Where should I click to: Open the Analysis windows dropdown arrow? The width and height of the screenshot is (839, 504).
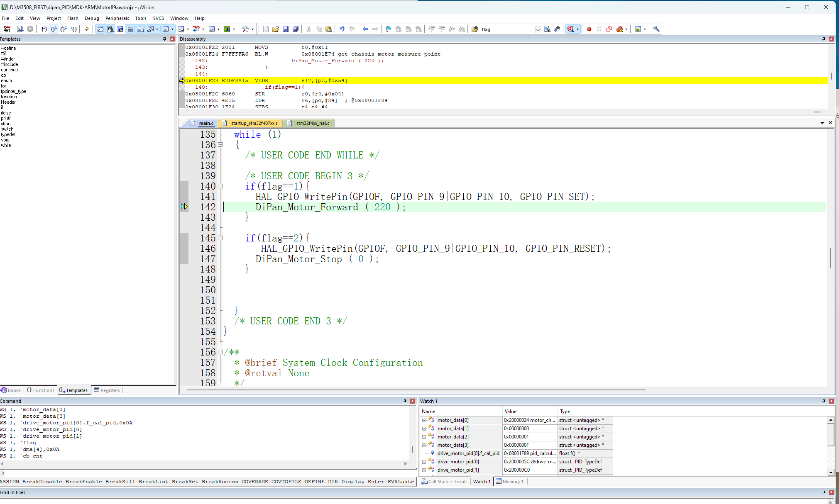pos(203,29)
